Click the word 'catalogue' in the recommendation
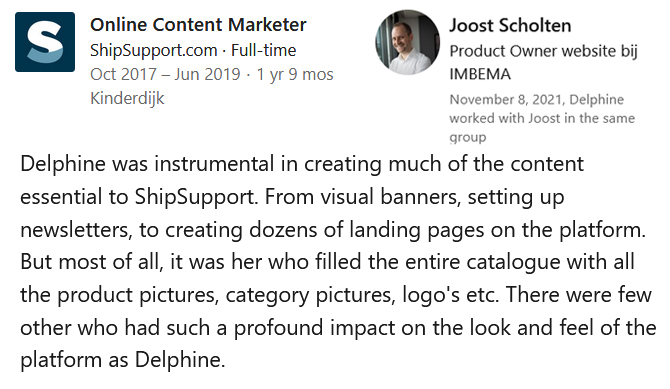This screenshot has height=389, width=670. (513, 262)
